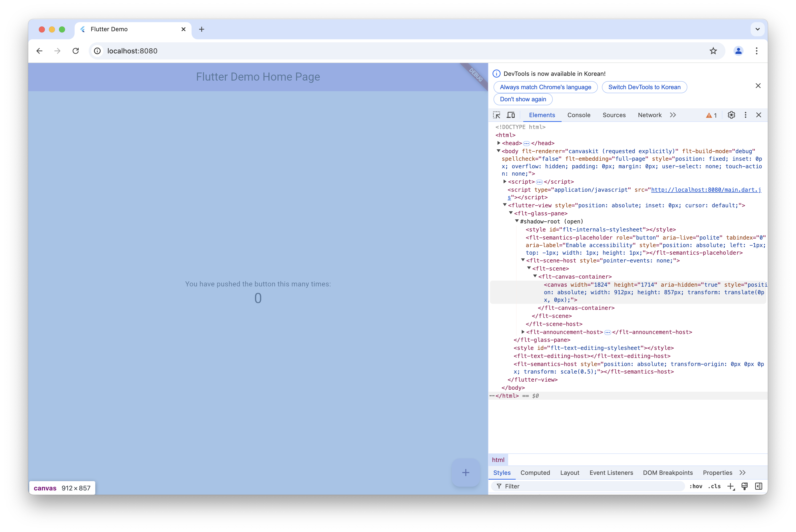Toggle the computed styles sidebar icon
This screenshot has width=796, height=532.
click(759, 486)
